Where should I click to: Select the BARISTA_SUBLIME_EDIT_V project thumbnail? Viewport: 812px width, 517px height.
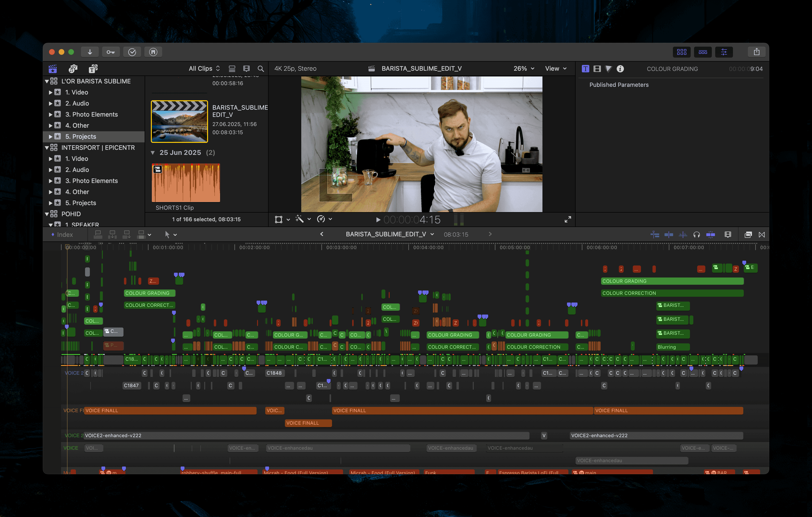179,121
